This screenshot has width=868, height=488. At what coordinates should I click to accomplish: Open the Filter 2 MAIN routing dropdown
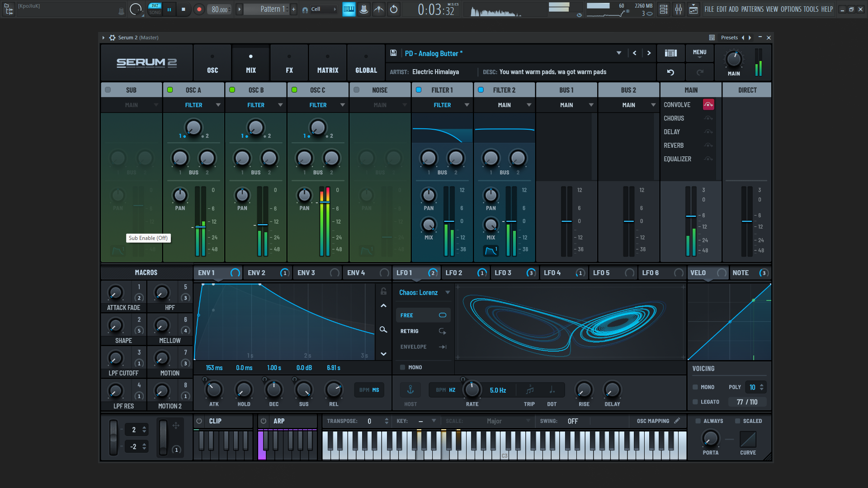505,105
